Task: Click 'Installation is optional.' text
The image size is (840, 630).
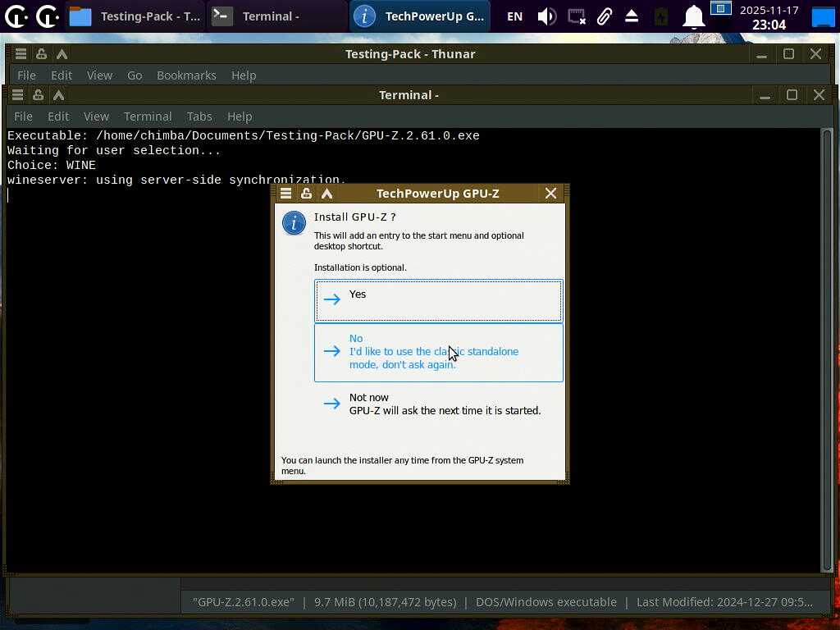Action: click(360, 267)
